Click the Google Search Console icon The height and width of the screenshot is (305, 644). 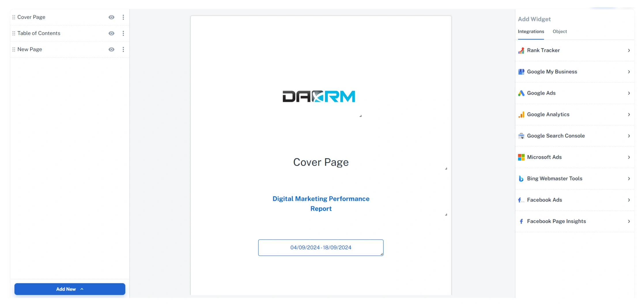click(x=521, y=136)
